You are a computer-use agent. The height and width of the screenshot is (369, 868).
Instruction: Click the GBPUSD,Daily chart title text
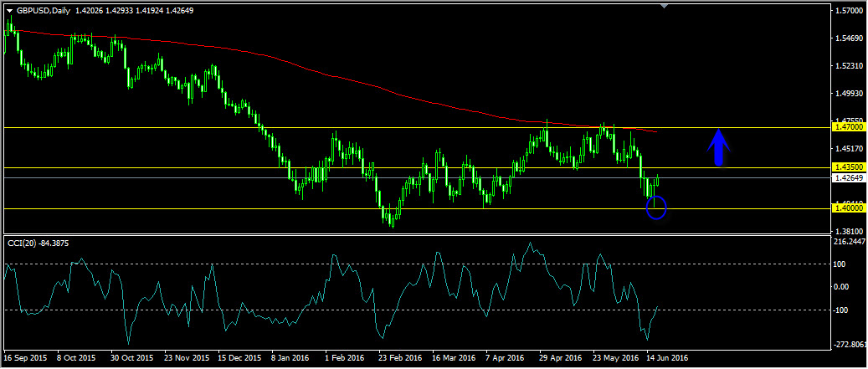click(44, 10)
